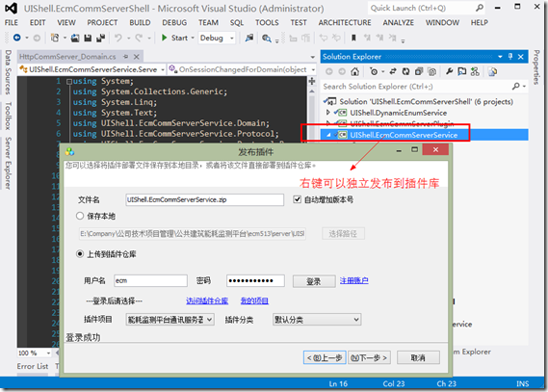The image size is (548, 392).
Task: Click the Save All toolbar icon
Action: click(101, 38)
